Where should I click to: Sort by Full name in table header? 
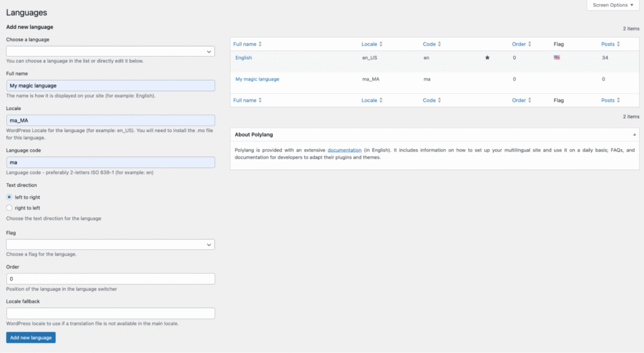click(247, 44)
